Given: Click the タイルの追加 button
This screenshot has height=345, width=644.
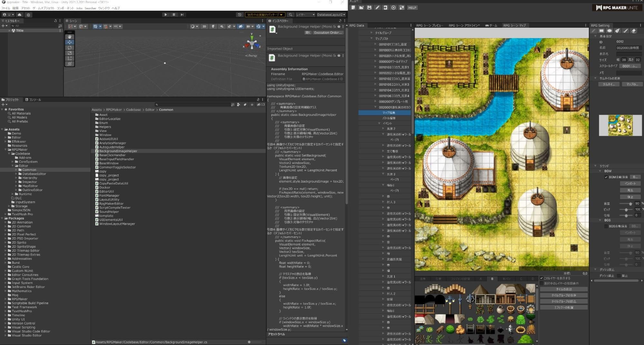Looking at the screenshot, I should 563,289.
